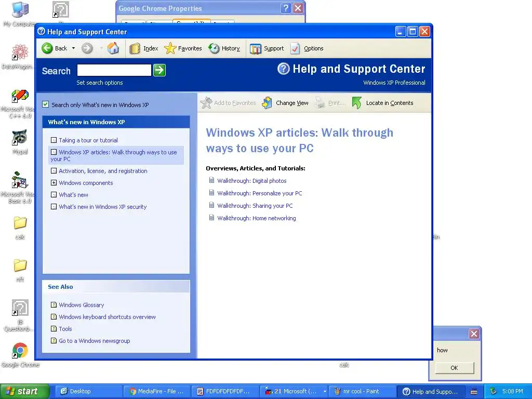This screenshot has height=399, width=532.
Task: Open Taking a tour or tutorial
Action: [x=88, y=140]
